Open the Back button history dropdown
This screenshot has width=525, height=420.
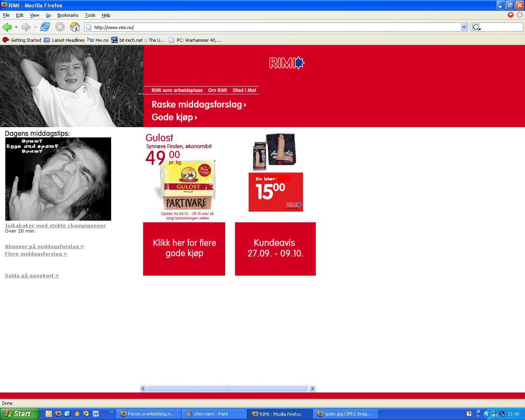(x=16, y=27)
